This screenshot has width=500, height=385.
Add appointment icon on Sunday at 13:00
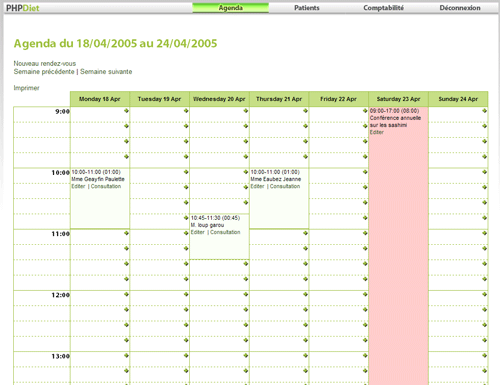point(484,356)
